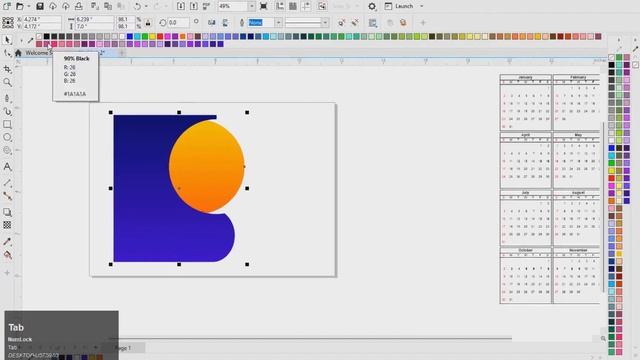
Task: Pick the green swatch in top palette
Action: (145, 36)
